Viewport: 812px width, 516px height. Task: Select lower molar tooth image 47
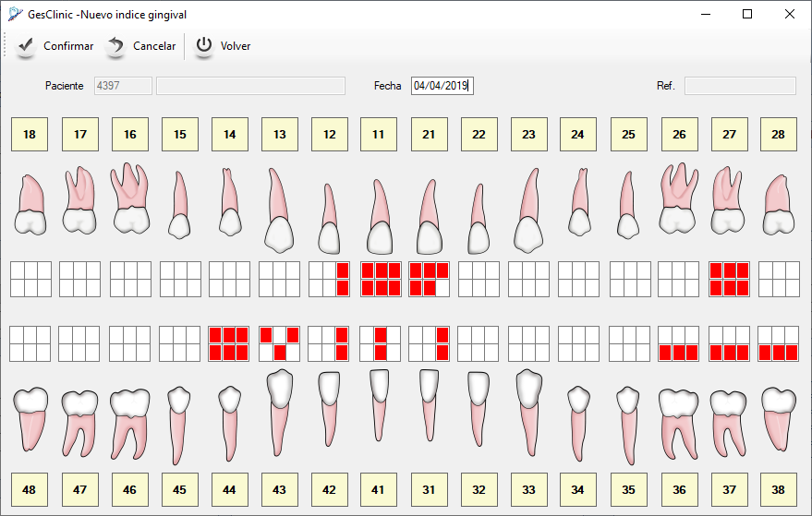click(79, 424)
